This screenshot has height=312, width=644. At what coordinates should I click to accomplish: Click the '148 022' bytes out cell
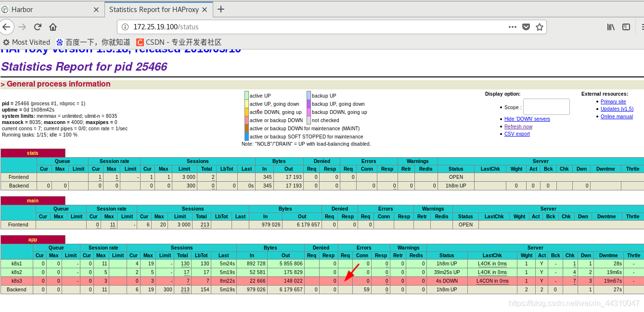point(286,281)
